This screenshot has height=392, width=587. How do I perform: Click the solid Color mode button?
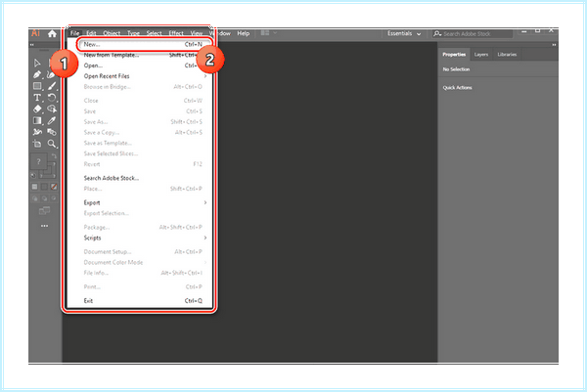[x=35, y=187]
